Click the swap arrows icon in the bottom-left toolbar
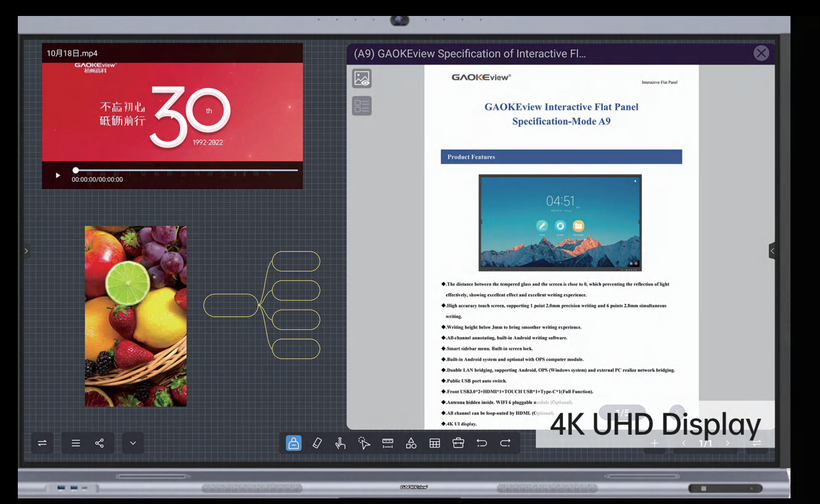The height and width of the screenshot is (504, 820). click(x=42, y=443)
